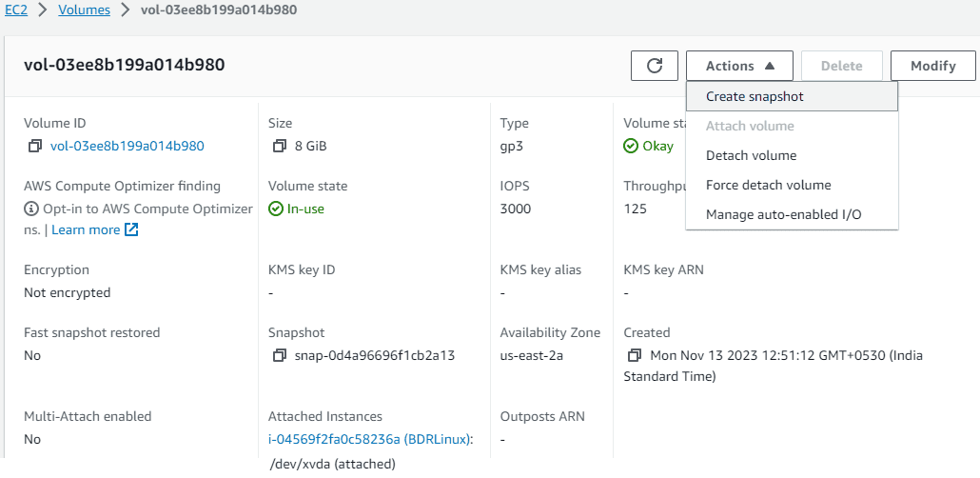
Task: Click the Attached Instances label
Action: (325, 416)
